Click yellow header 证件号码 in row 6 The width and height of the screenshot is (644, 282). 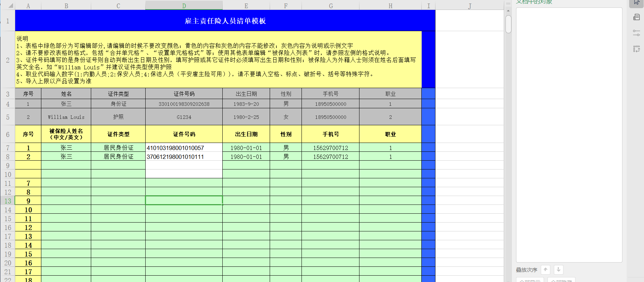184,134
